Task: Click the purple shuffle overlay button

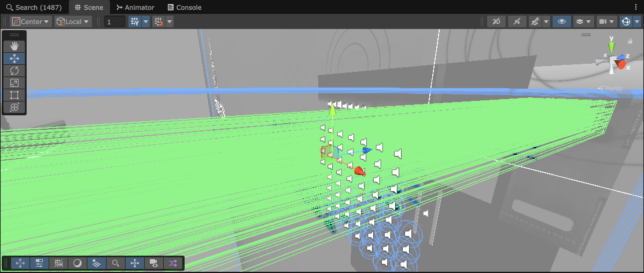Action: (x=172, y=263)
